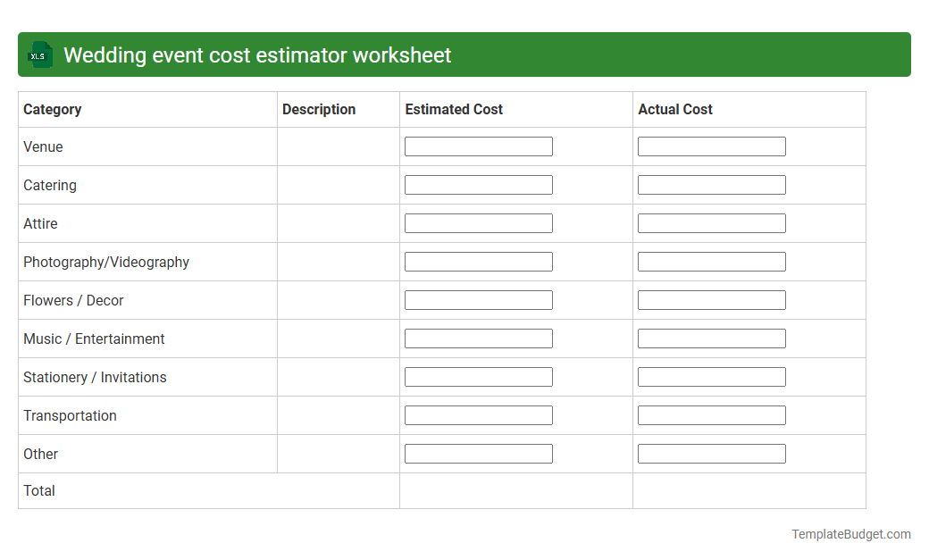Click the Venue category label
The image size is (929, 560).
(x=43, y=146)
